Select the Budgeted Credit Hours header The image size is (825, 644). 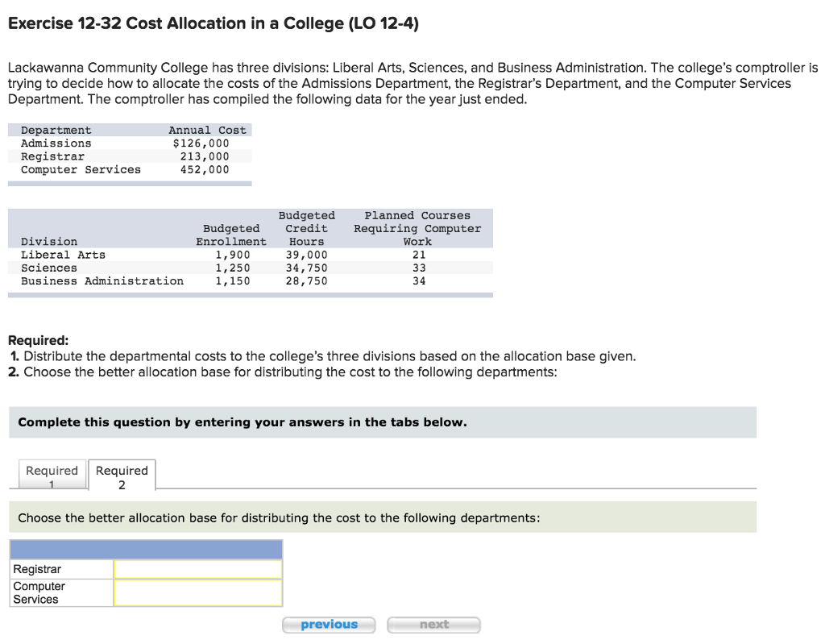click(306, 228)
